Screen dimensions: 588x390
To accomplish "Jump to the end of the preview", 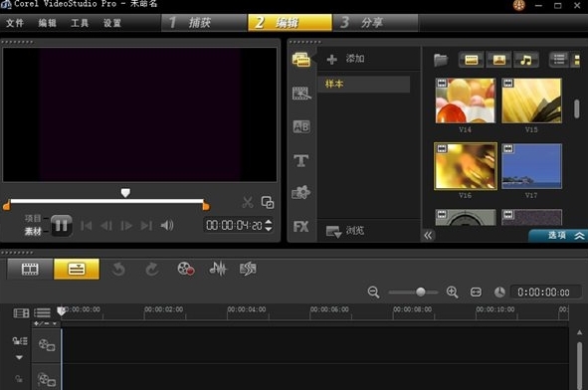I will click(146, 226).
